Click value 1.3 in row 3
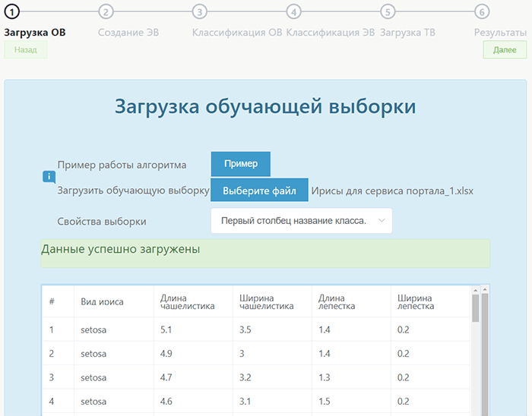This screenshot has height=416, width=532. click(325, 377)
